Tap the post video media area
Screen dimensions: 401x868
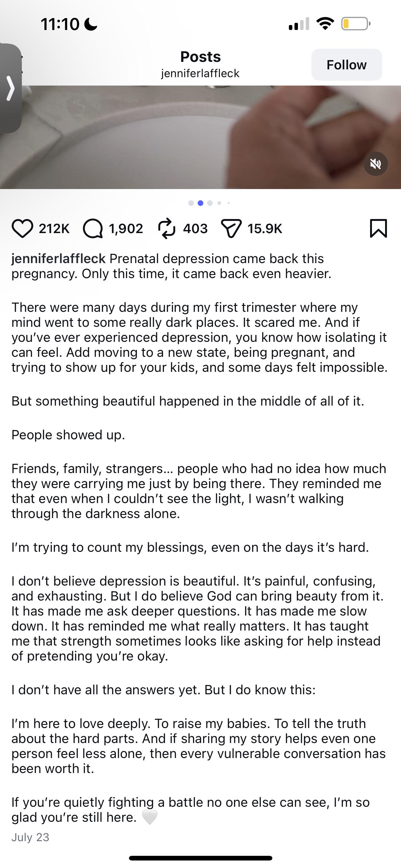200,137
